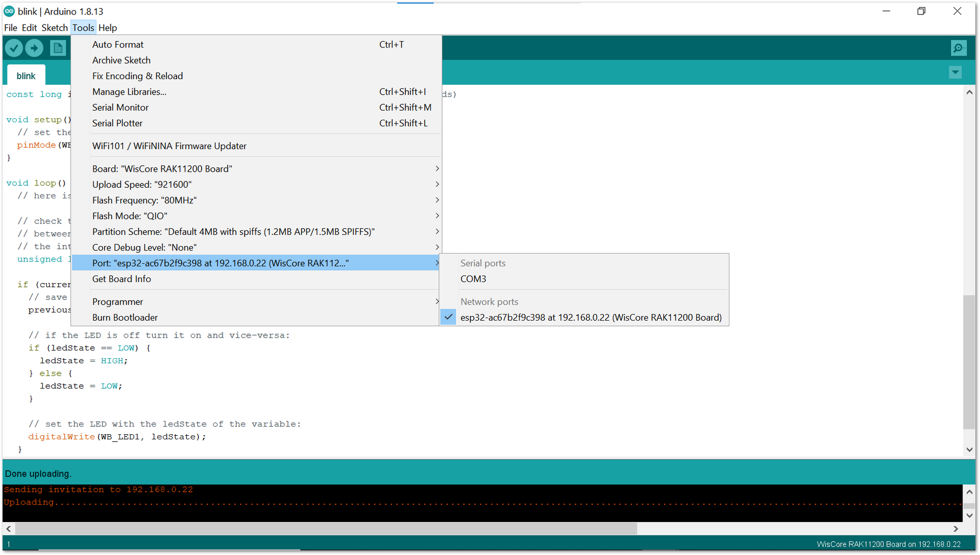Image resolution: width=980 pixels, height=555 pixels.
Task: Click Get Board Info
Action: point(256,279)
